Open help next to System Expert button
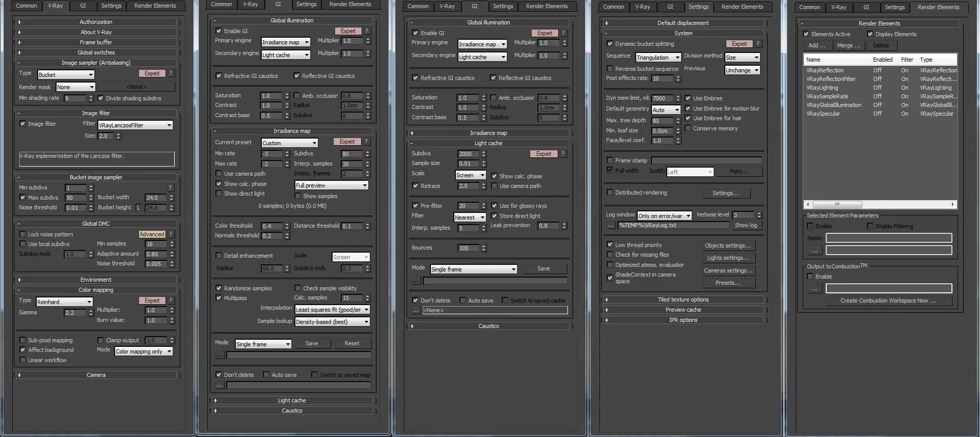 pyautogui.click(x=758, y=44)
